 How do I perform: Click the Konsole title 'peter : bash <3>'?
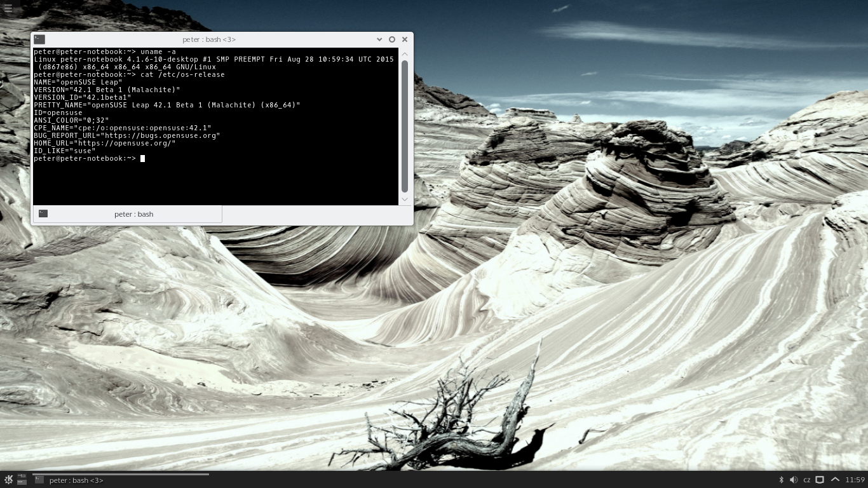coord(209,39)
